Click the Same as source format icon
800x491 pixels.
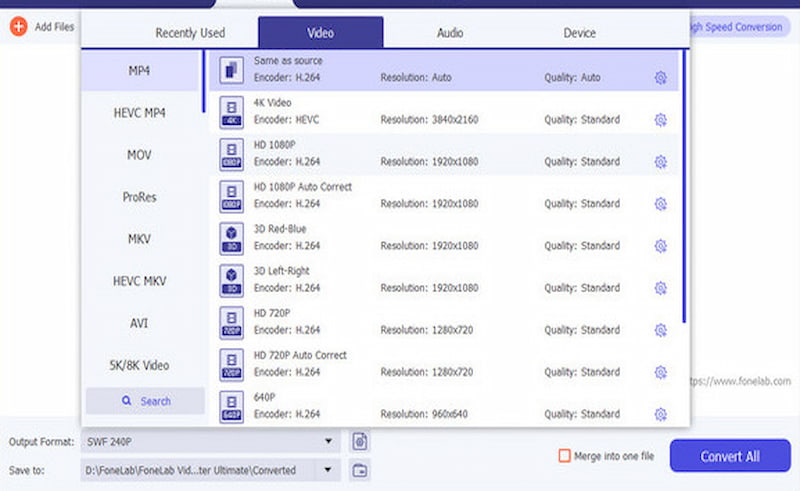pos(232,70)
